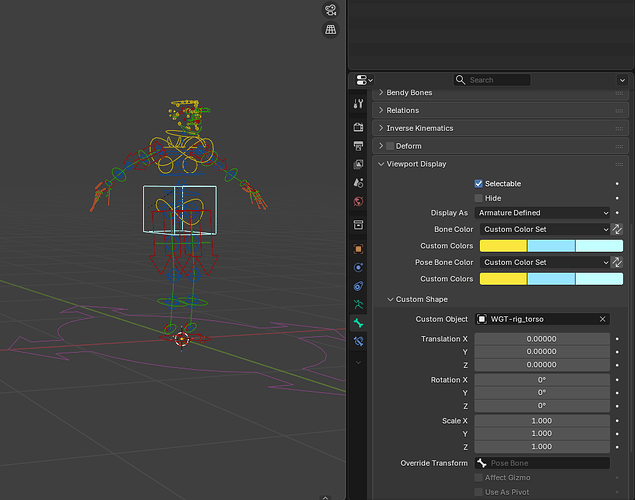The image size is (635, 500).
Task: Click the Translation Z value field
Action: click(542, 365)
